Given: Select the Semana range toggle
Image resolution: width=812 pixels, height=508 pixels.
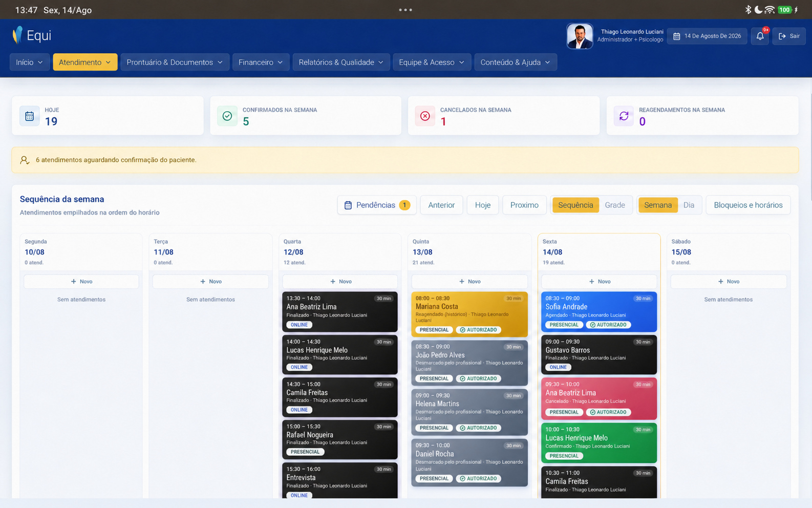Looking at the screenshot, I should (658, 205).
